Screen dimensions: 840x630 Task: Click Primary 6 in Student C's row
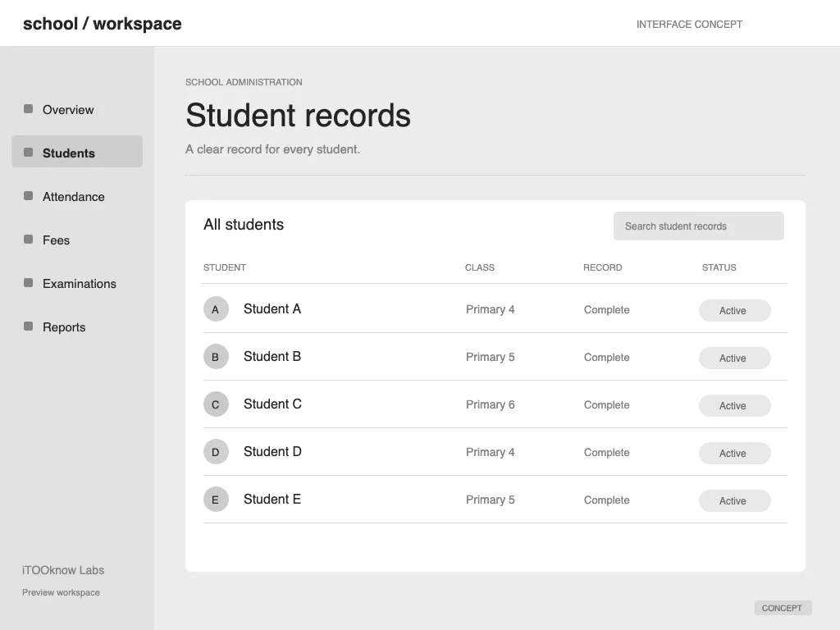point(491,405)
